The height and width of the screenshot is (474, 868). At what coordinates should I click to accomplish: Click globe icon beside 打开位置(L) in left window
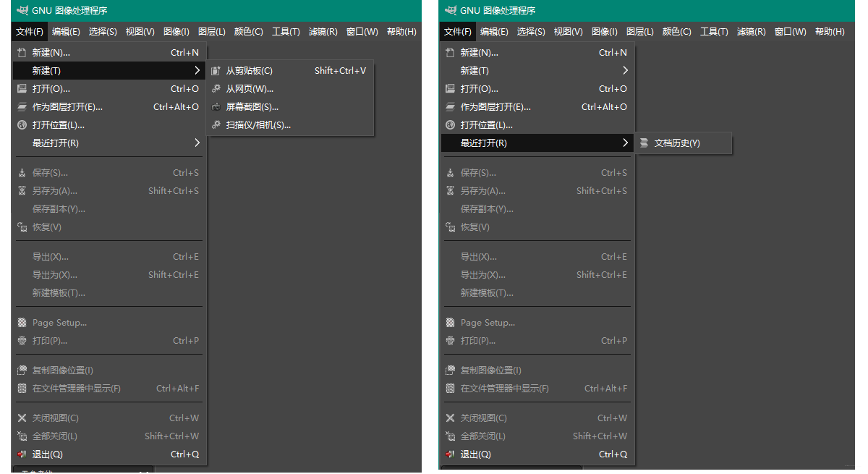(22, 124)
